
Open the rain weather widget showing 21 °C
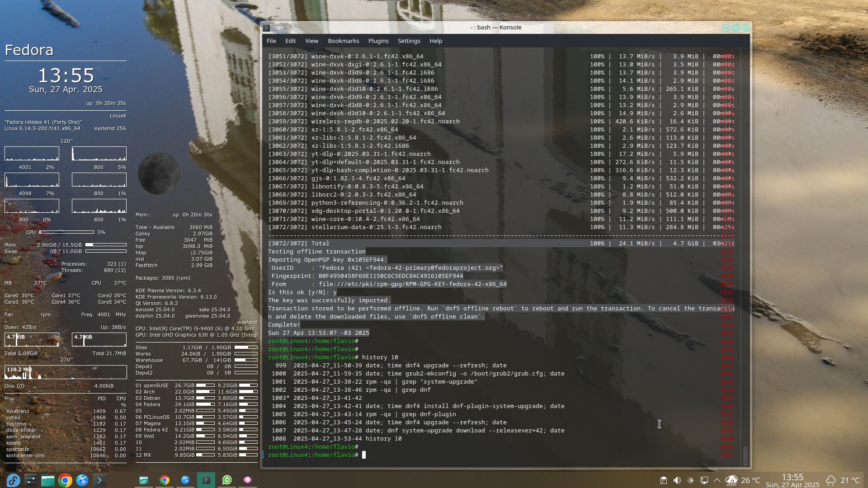[843, 480]
